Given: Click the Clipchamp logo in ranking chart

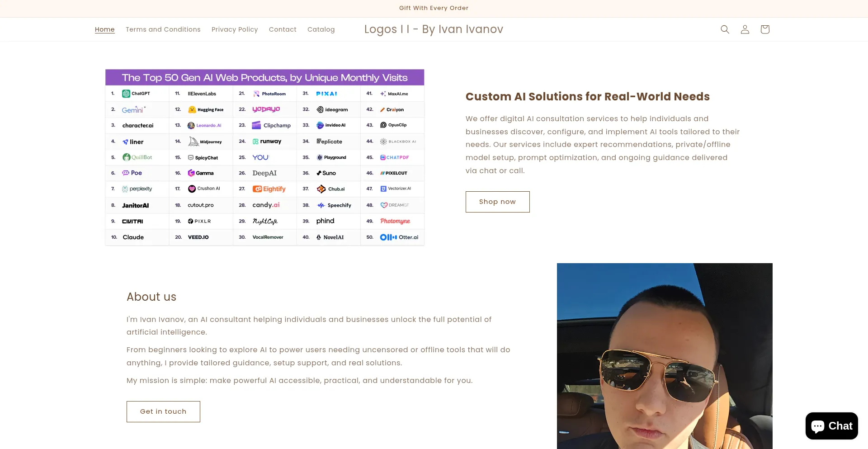Looking at the screenshot, I should 271,125.
